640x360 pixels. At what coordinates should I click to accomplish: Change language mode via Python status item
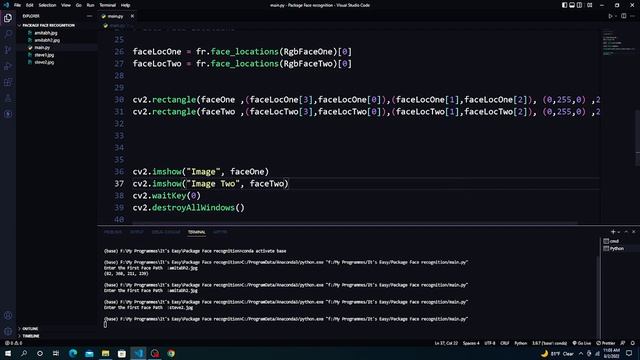(520, 343)
